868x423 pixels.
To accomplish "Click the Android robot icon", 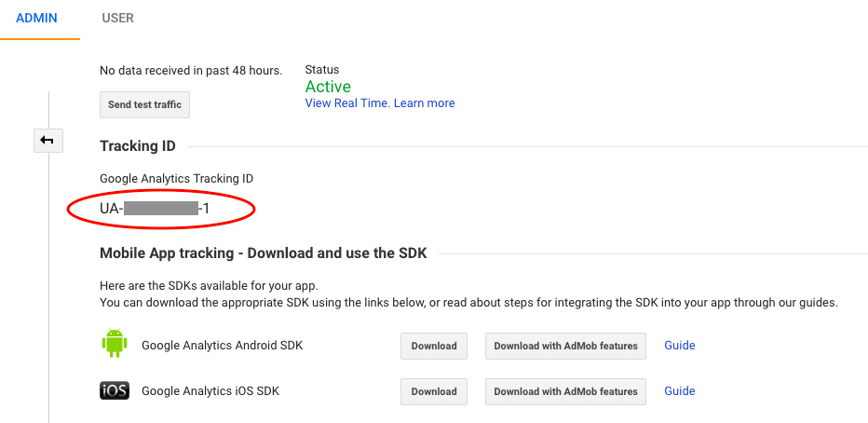I will pyautogui.click(x=115, y=343).
